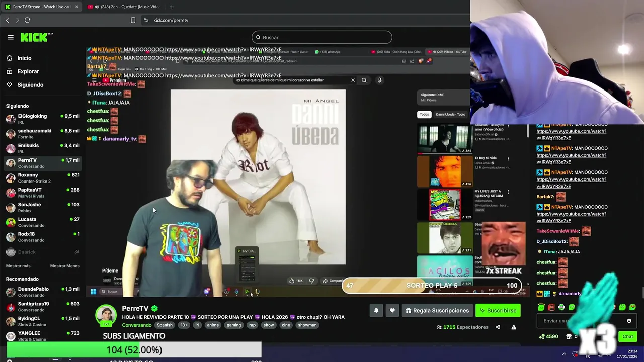Open Lucasta channel
Image resolution: width=644 pixels, height=362 pixels.
pos(43,222)
